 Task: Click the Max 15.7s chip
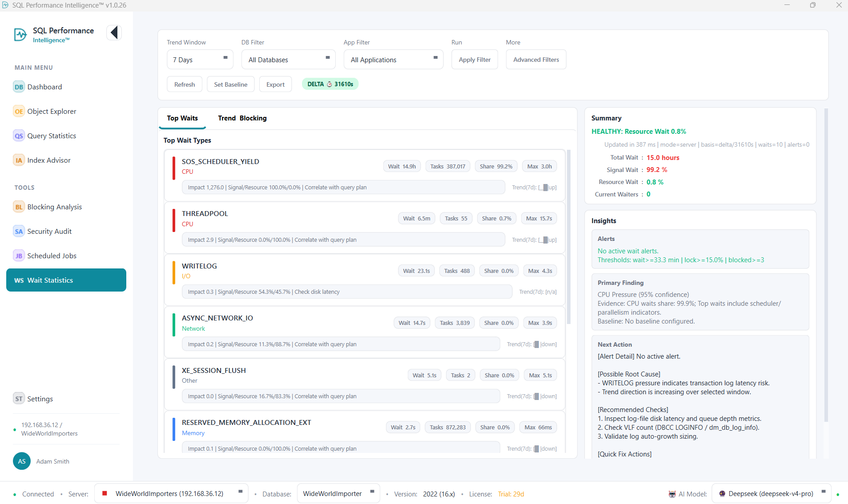(x=539, y=219)
